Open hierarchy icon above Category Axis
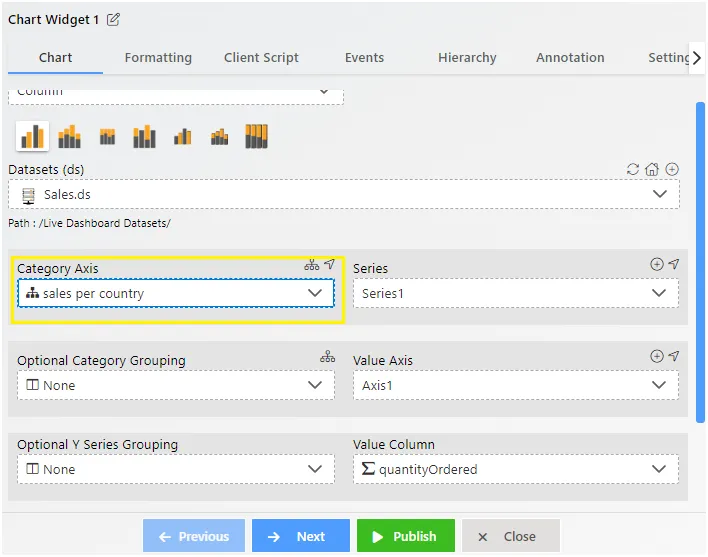Screen dimensions: 708x557 pyautogui.click(x=312, y=265)
